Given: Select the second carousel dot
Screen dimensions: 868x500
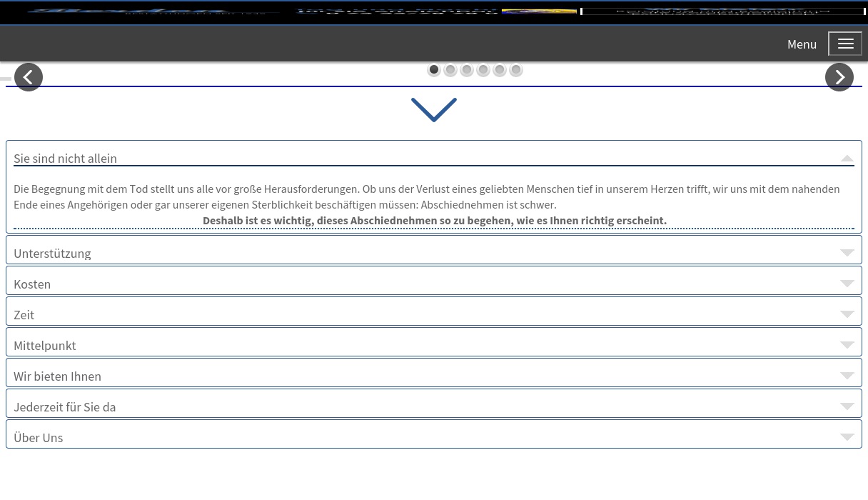Looking at the screenshot, I should tap(450, 70).
